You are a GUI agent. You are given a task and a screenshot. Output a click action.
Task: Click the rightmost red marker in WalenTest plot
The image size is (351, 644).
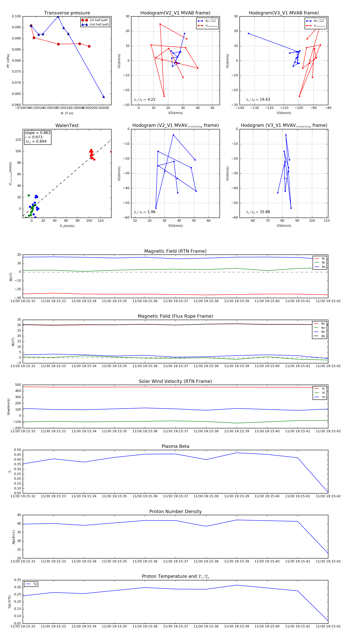point(111,152)
